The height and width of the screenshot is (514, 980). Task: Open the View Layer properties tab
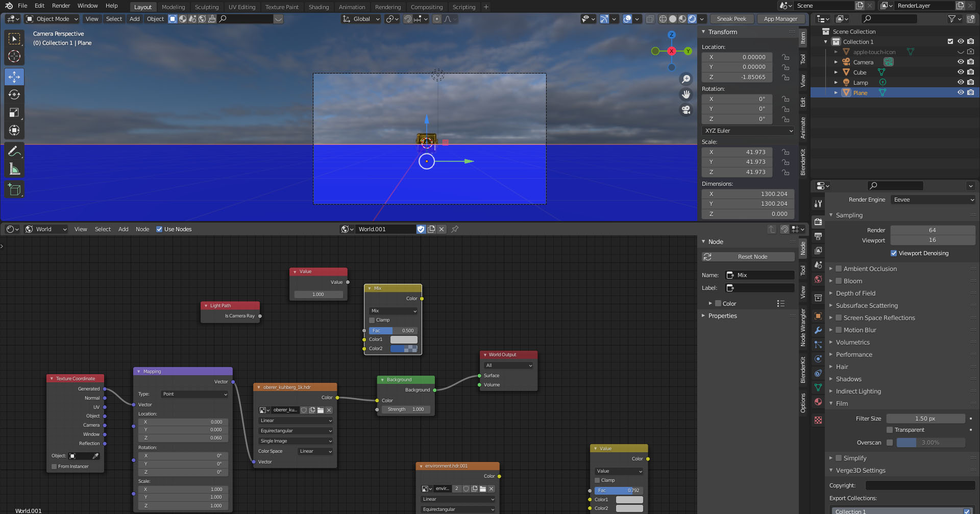coord(818,251)
